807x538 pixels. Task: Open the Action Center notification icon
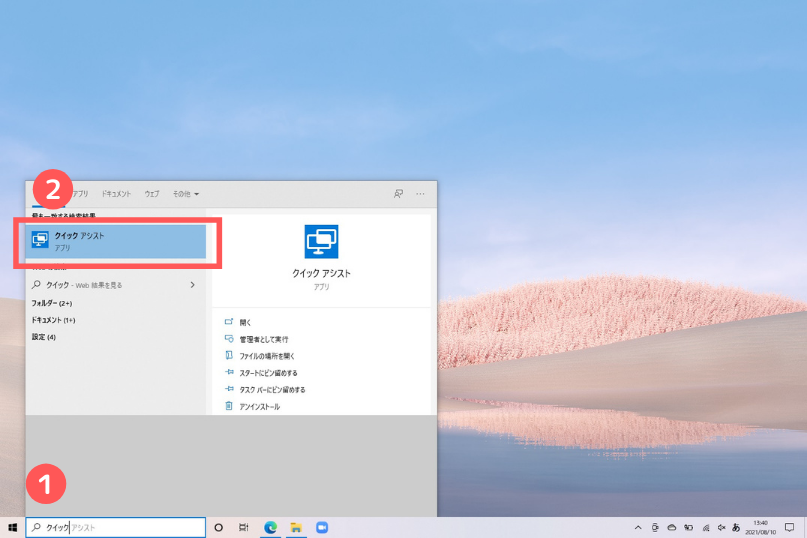click(x=790, y=527)
